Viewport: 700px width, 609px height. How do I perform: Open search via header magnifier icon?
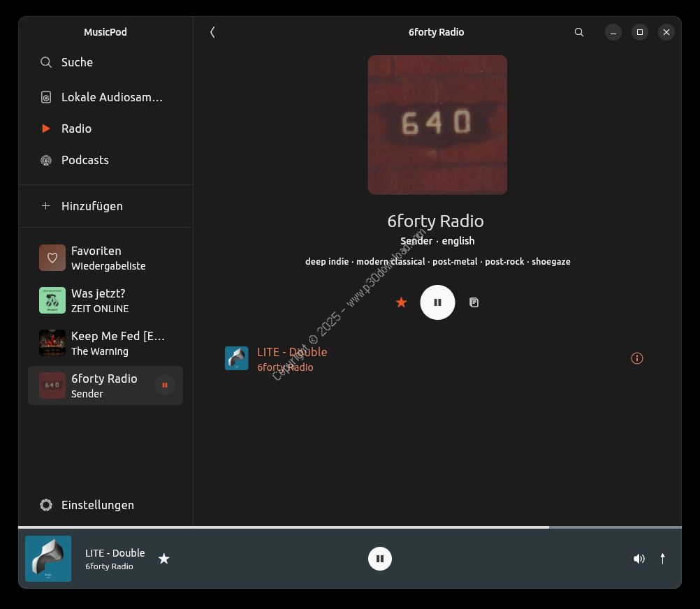tap(578, 32)
